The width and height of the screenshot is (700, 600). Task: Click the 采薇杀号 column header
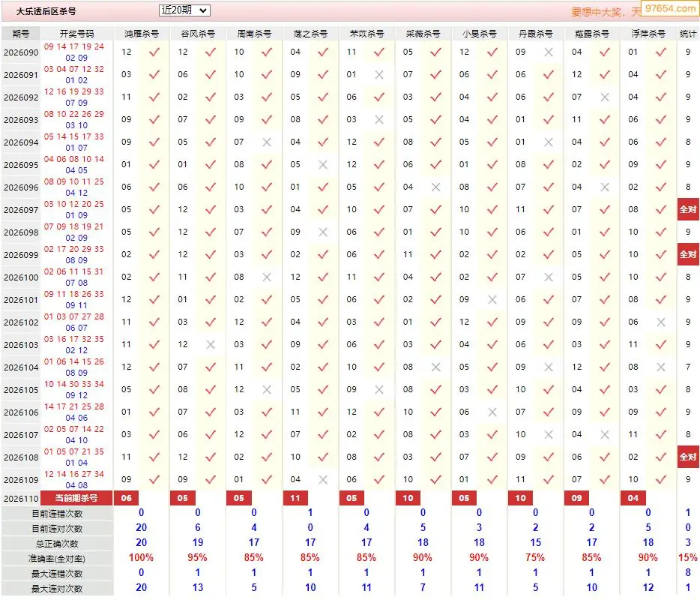[423, 34]
